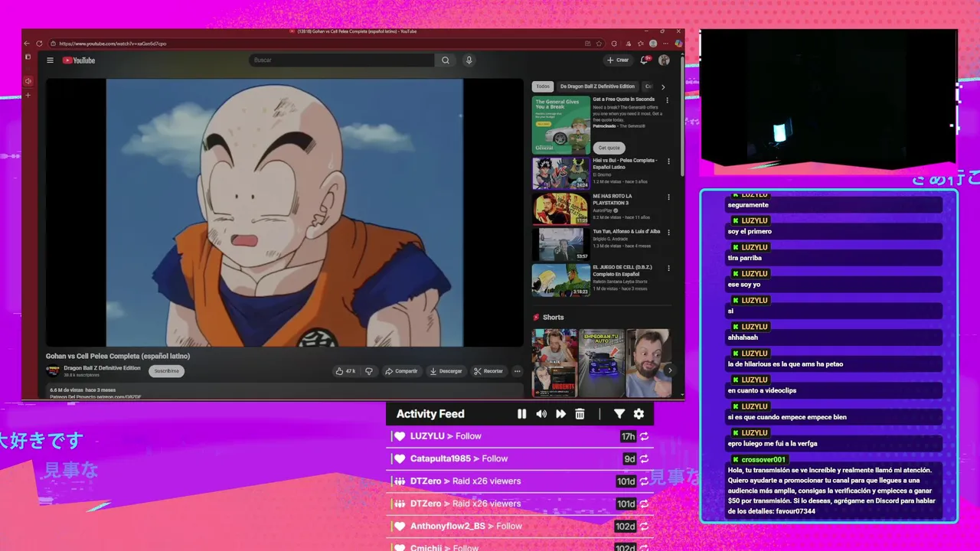
Task: Open the YouTube account avatar menu
Action: pyautogui.click(x=664, y=60)
